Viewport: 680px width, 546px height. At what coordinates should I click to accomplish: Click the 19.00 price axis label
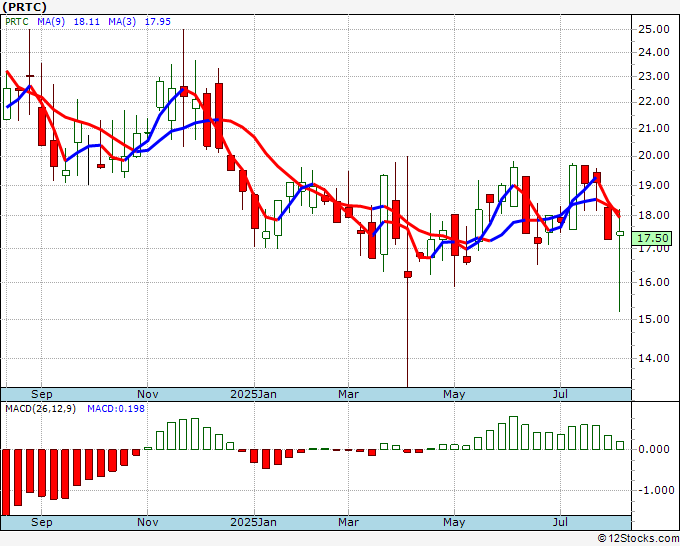pos(654,185)
